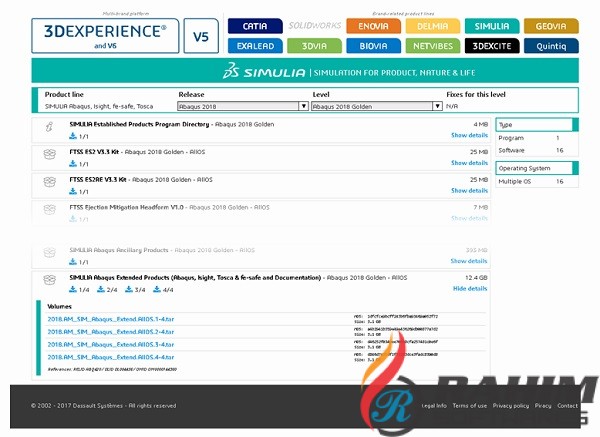Click package icon for FTSS Ejection Mitigation Headform

coord(50,209)
